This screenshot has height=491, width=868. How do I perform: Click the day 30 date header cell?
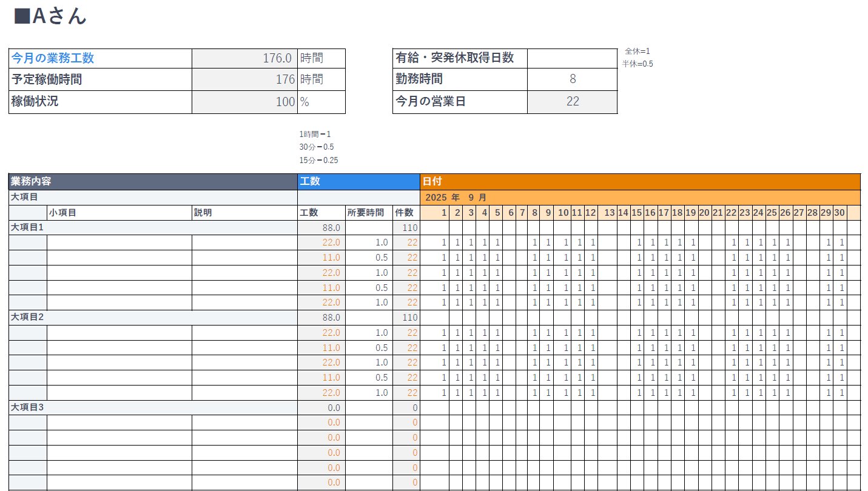[839, 213]
